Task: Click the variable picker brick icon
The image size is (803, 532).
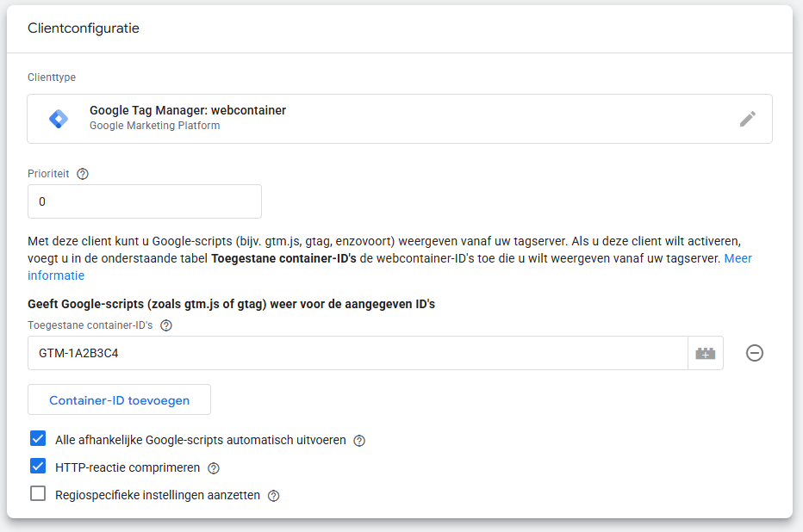Action: (706, 353)
